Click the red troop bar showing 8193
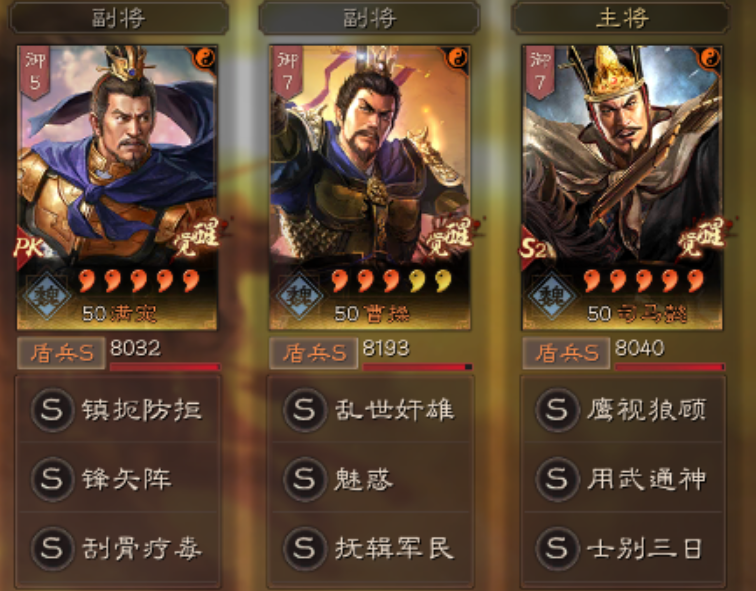Viewport: 756px width, 591px height. point(418,367)
